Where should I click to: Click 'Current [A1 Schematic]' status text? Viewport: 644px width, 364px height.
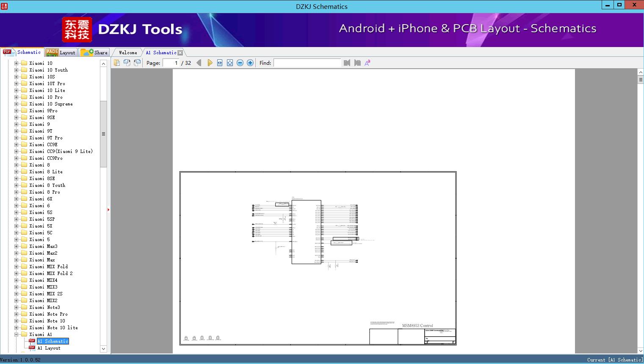point(615,360)
